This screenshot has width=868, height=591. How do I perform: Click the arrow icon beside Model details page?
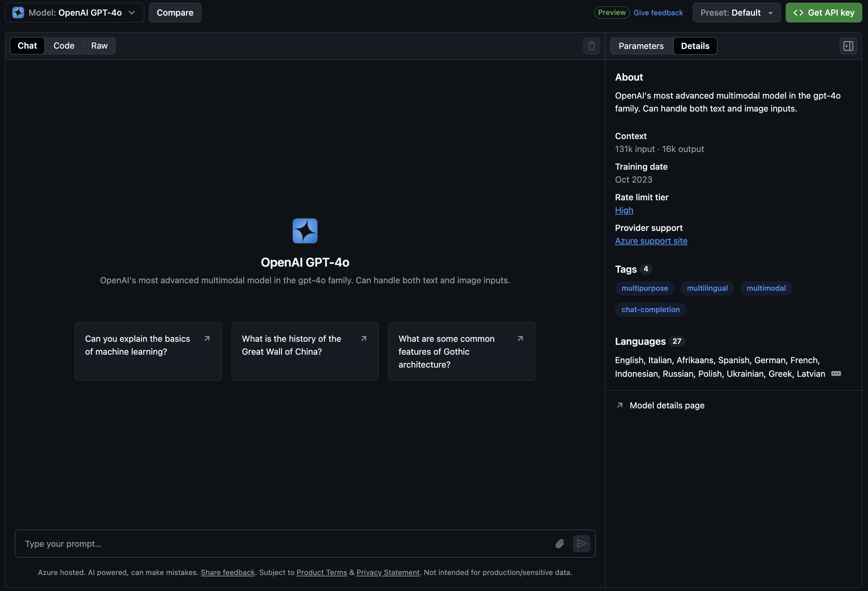tap(620, 405)
